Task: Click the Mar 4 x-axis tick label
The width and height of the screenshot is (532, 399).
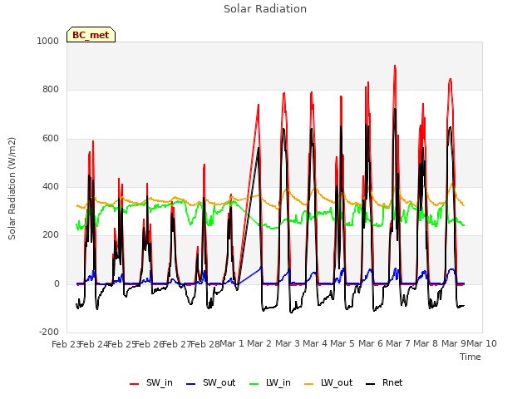Action: click(x=315, y=343)
